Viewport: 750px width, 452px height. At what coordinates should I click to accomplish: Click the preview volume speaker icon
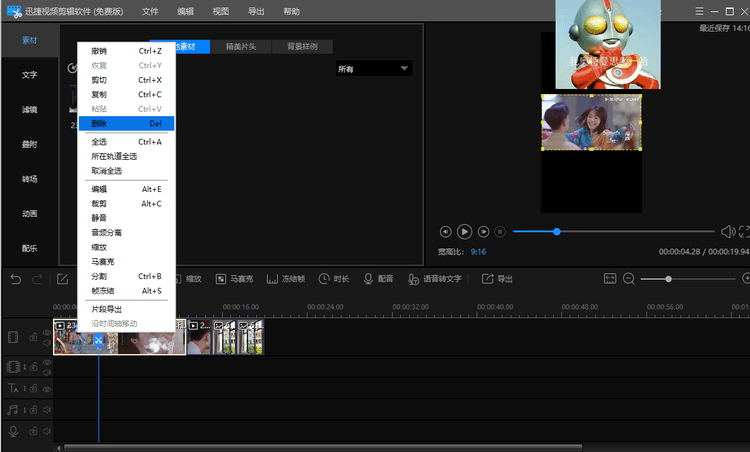(727, 231)
